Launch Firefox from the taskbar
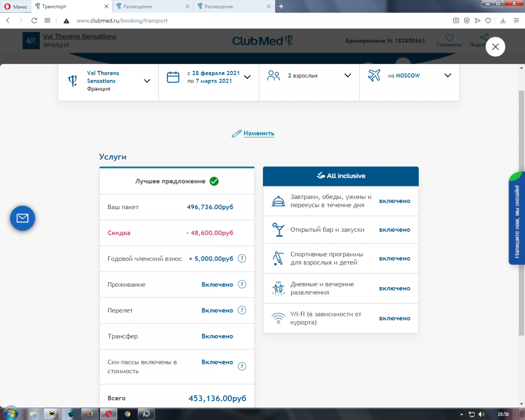Viewport: 525px width, 420px height. (x=90, y=413)
